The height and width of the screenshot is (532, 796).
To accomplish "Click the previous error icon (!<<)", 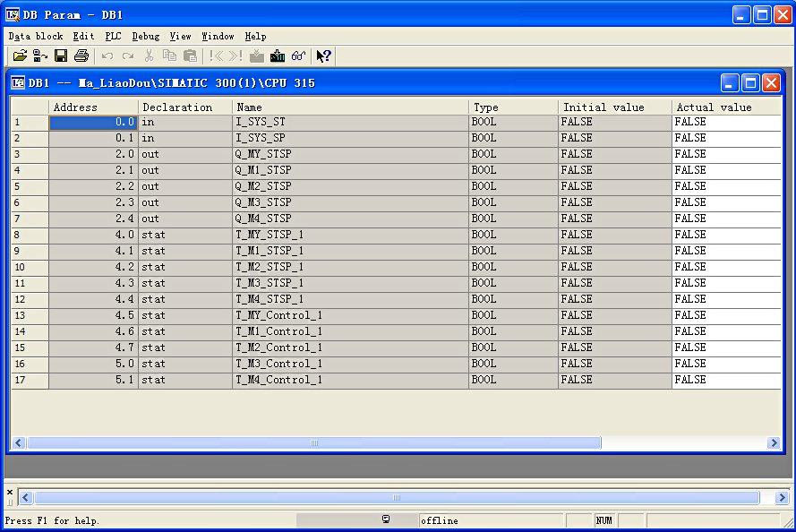I will point(217,56).
